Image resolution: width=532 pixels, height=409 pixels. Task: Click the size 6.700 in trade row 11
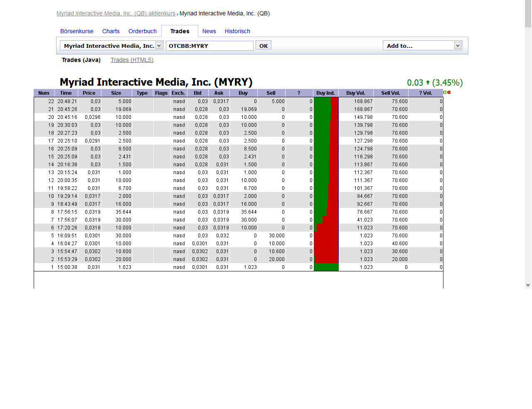[x=125, y=188]
